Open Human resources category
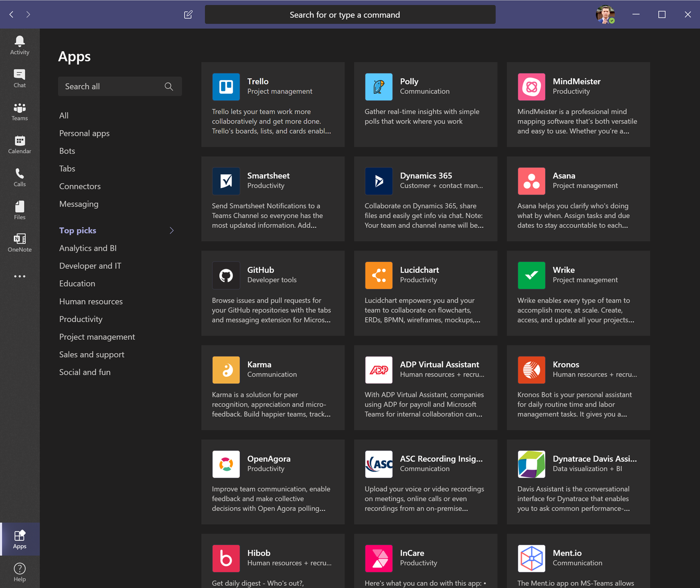The height and width of the screenshot is (588, 700). [x=91, y=302]
